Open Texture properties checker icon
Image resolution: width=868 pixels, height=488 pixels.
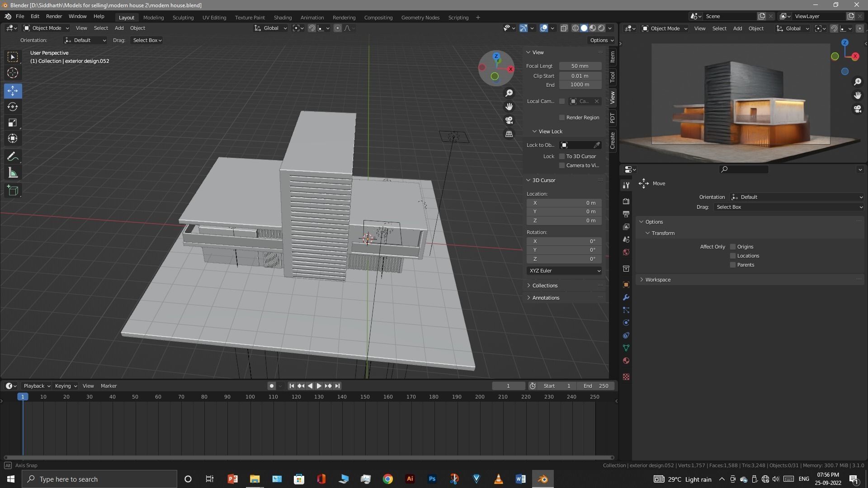[626, 377]
